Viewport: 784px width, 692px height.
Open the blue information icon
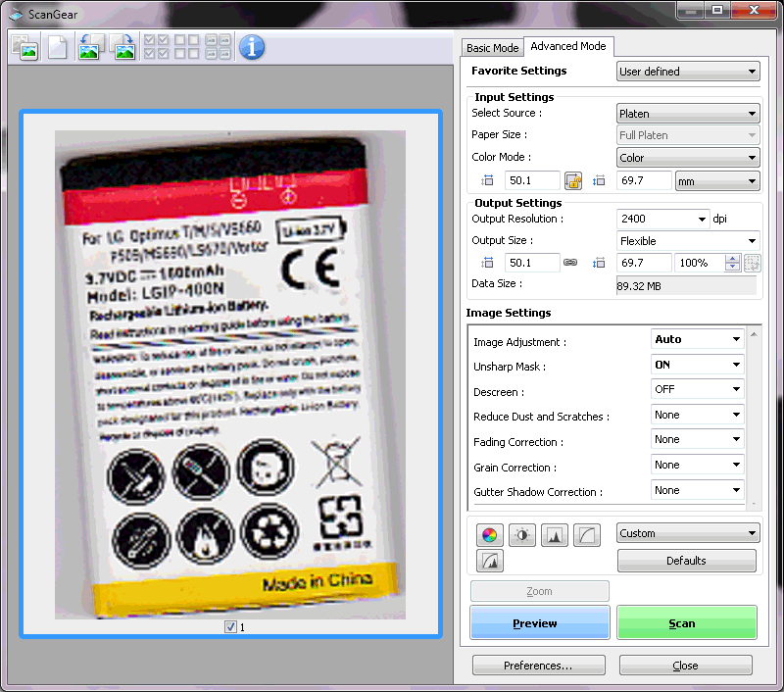point(252,47)
